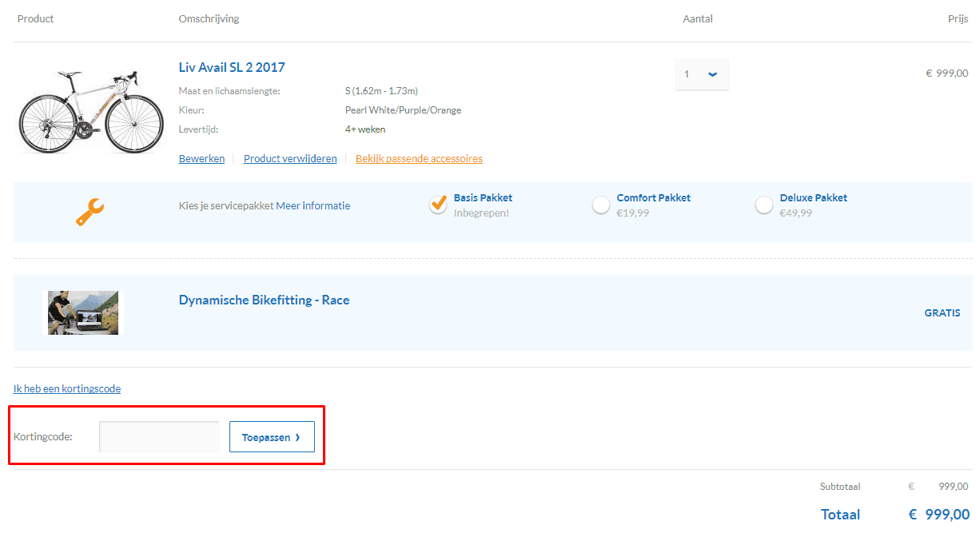Choose the Deluxe Pakket radio button
980x533 pixels.
click(x=764, y=205)
